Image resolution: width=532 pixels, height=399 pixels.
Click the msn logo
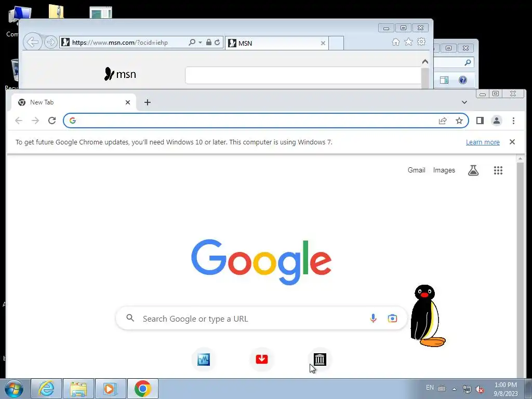click(120, 74)
